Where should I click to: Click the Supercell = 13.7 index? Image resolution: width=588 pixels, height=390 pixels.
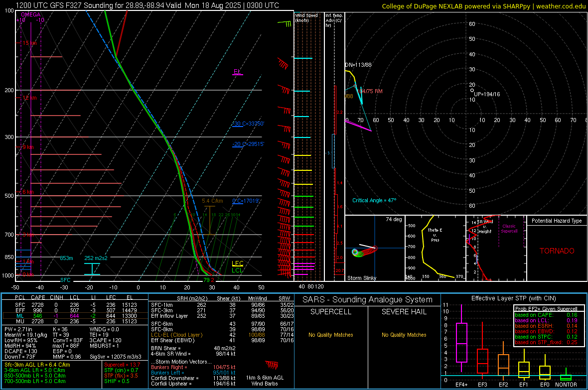coord(122,365)
